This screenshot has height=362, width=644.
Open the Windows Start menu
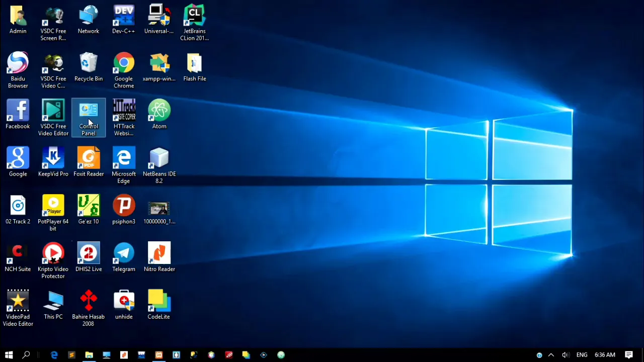click(9, 355)
